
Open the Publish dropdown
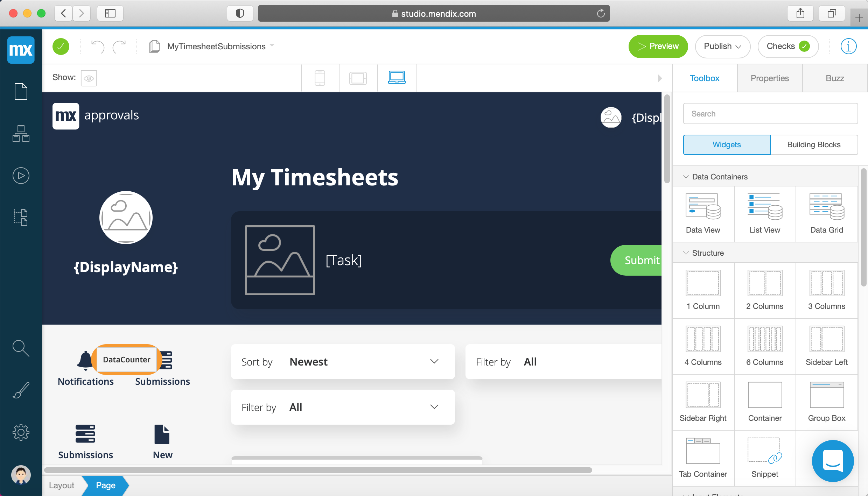click(x=722, y=47)
